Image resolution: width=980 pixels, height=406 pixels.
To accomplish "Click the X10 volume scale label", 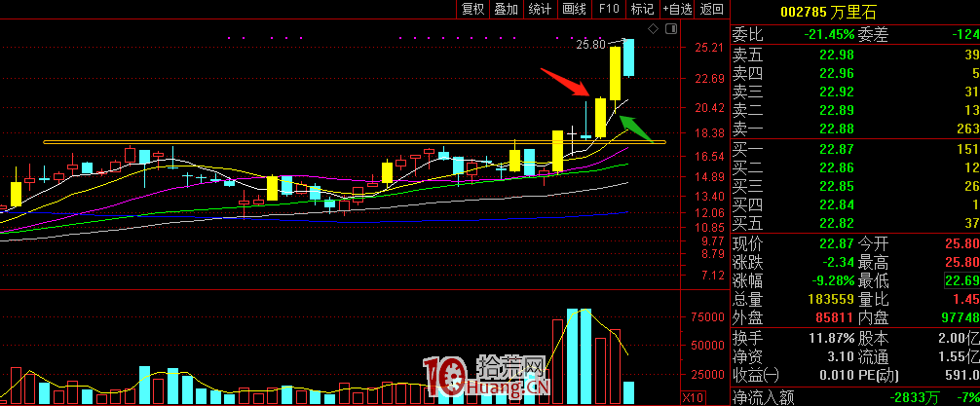I will coord(692,397).
